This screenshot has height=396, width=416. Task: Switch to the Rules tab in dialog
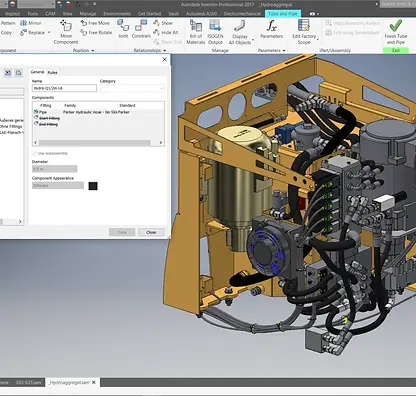point(52,72)
